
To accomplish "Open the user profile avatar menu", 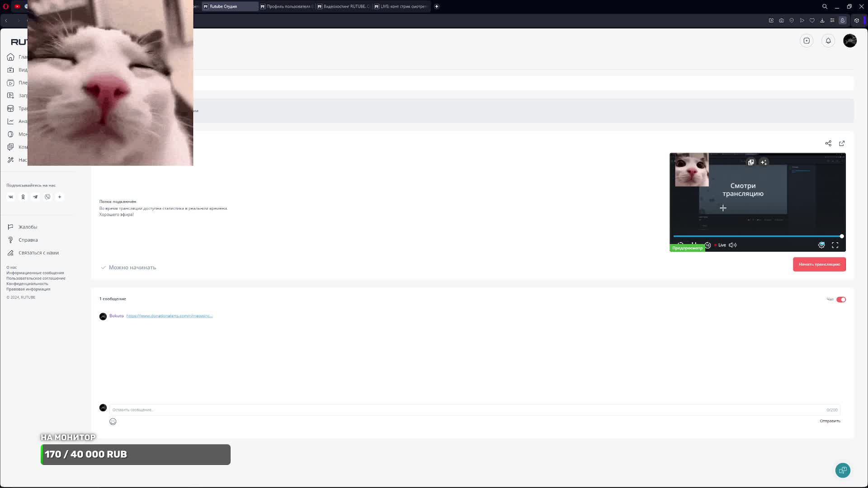I will coord(850,41).
